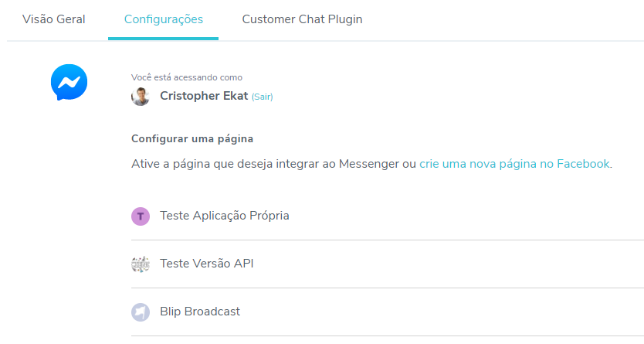
Task: Click the divider below Teste Aplicação Própria
Action: pyautogui.click(x=386, y=240)
